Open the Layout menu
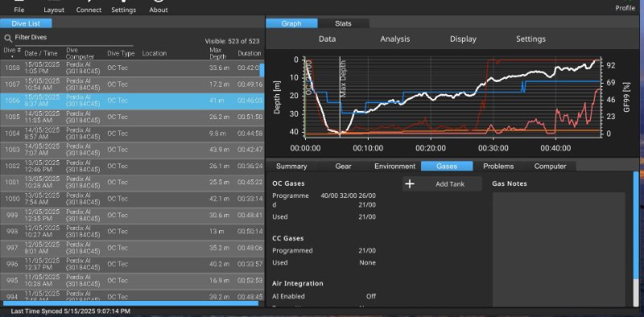The width and height of the screenshot is (644, 317). tap(54, 10)
